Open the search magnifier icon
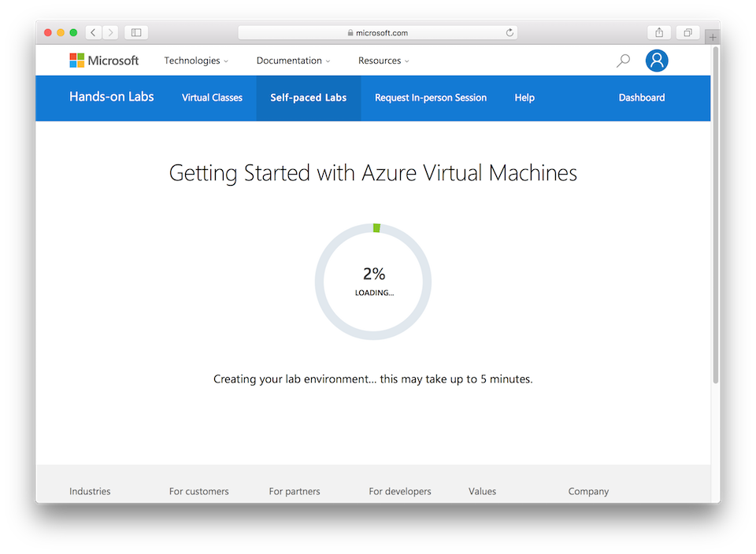This screenshot has height=554, width=756. [623, 61]
